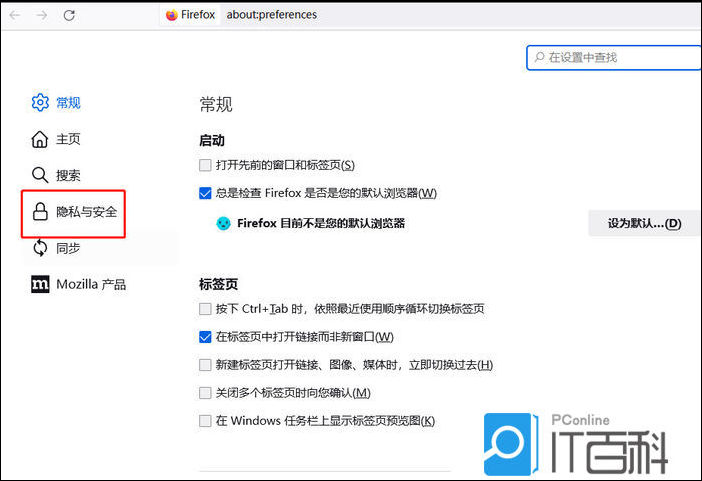Image resolution: width=702 pixels, height=481 pixels.
Task: Click the sad face default-browser icon
Action: tap(223, 223)
